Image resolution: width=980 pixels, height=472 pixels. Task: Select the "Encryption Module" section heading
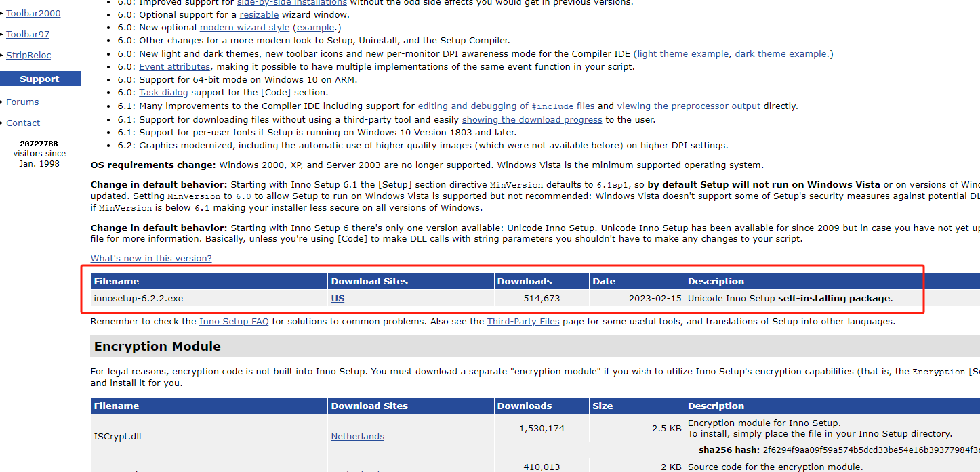157,346
